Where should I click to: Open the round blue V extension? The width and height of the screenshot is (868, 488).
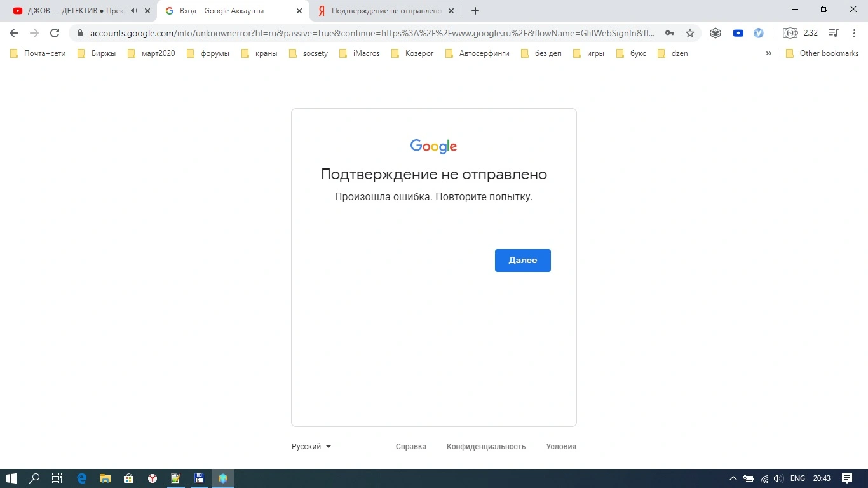tap(758, 33)
